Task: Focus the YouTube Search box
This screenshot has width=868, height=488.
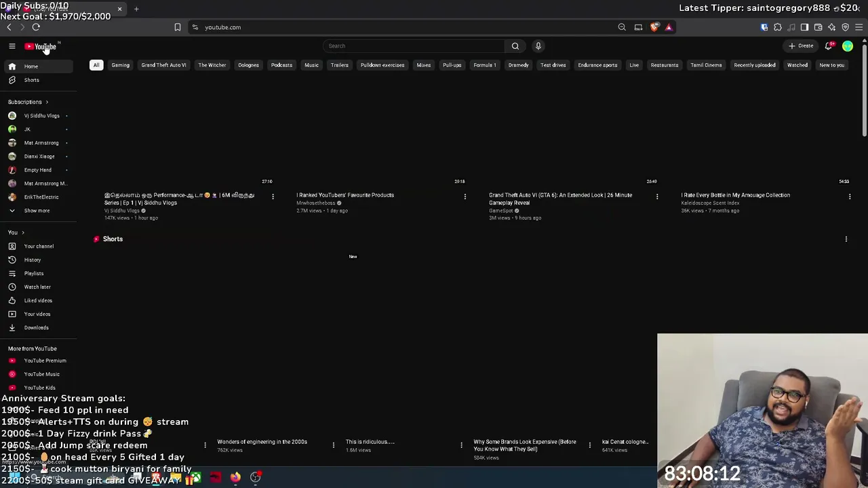Action: pos(414,46)
